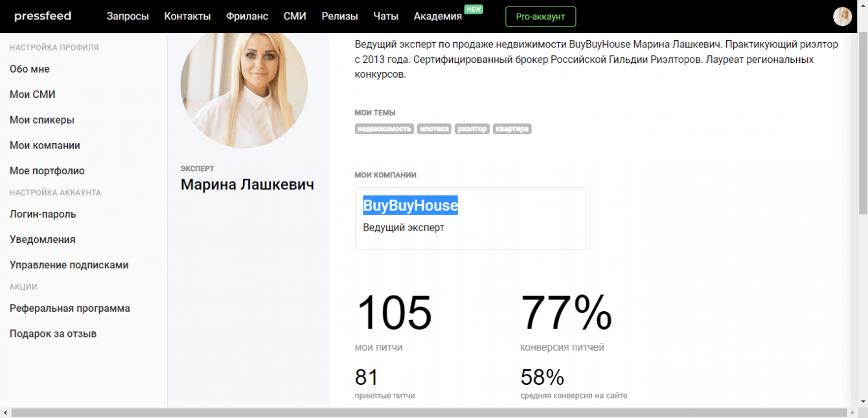Open the Релизы page
The image size is (868, 418).
[x=340, y=16]
